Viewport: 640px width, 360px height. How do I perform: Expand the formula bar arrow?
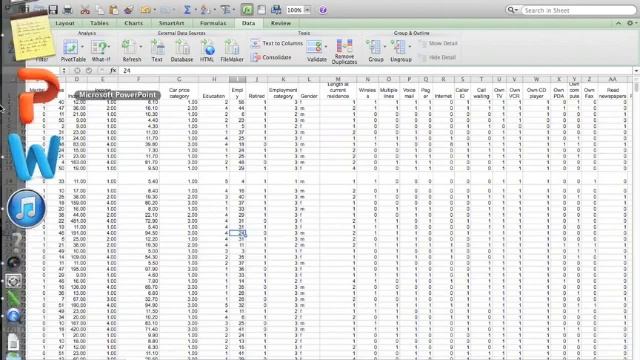pyautogui.click(x=636, y=71)
